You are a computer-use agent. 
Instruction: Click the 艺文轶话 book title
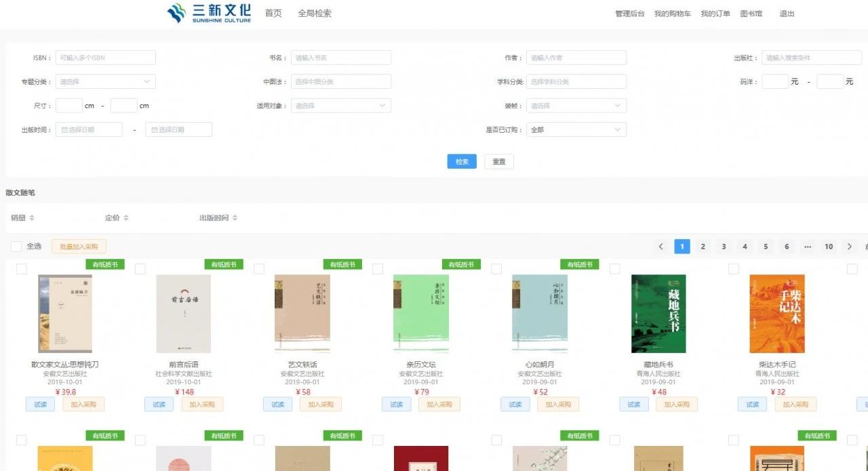pos(302,365)
